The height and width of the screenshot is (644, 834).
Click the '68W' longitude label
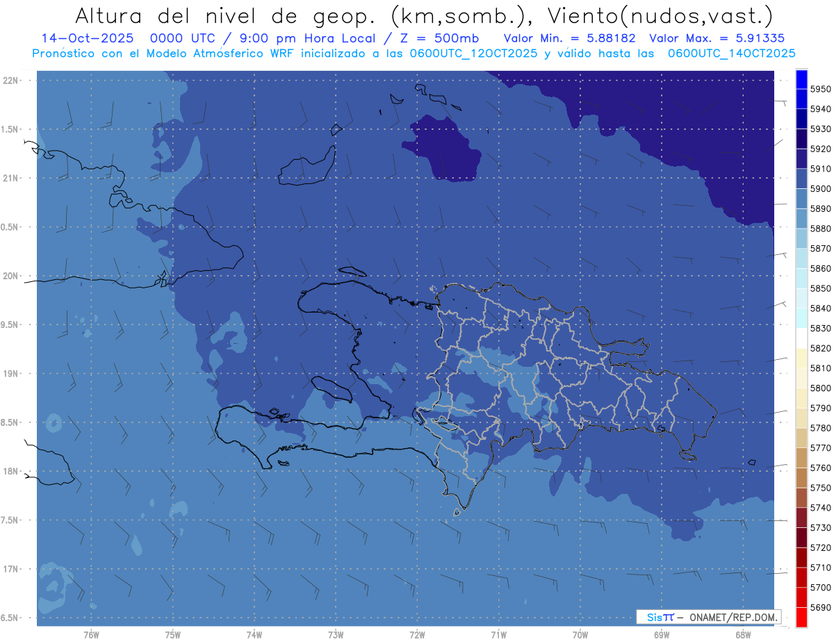click(x=743, y=634)
